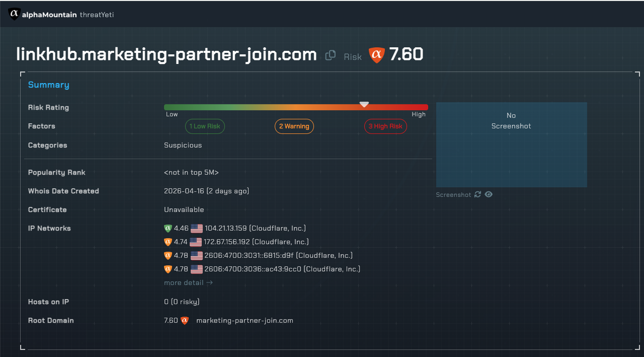The image size is (644, 357).
Task: Click the risk rating slider marker
Action: [364, 105]
